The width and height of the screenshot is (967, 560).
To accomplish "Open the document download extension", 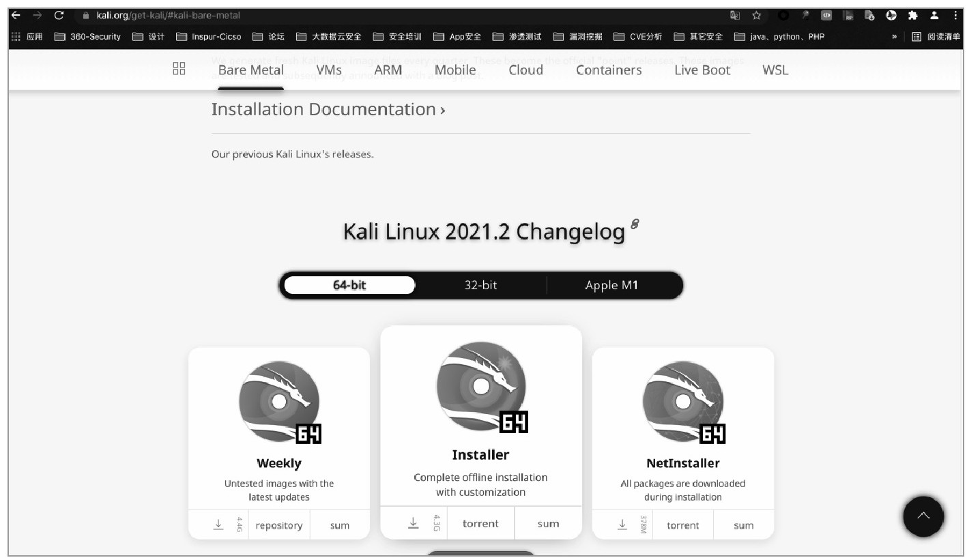I will pos(869,15).
